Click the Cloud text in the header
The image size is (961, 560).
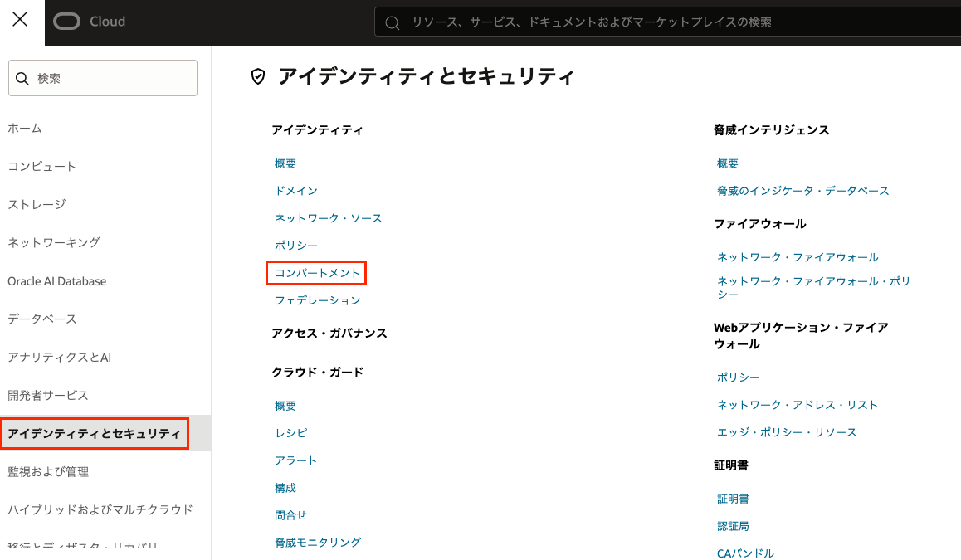point(108,22)
